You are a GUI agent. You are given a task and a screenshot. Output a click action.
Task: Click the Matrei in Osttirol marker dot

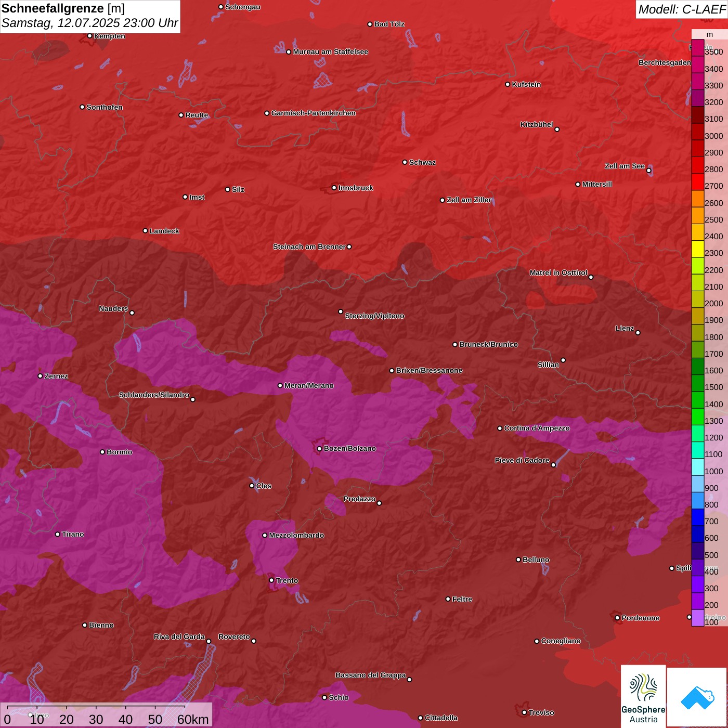click(x=591, y=277)
